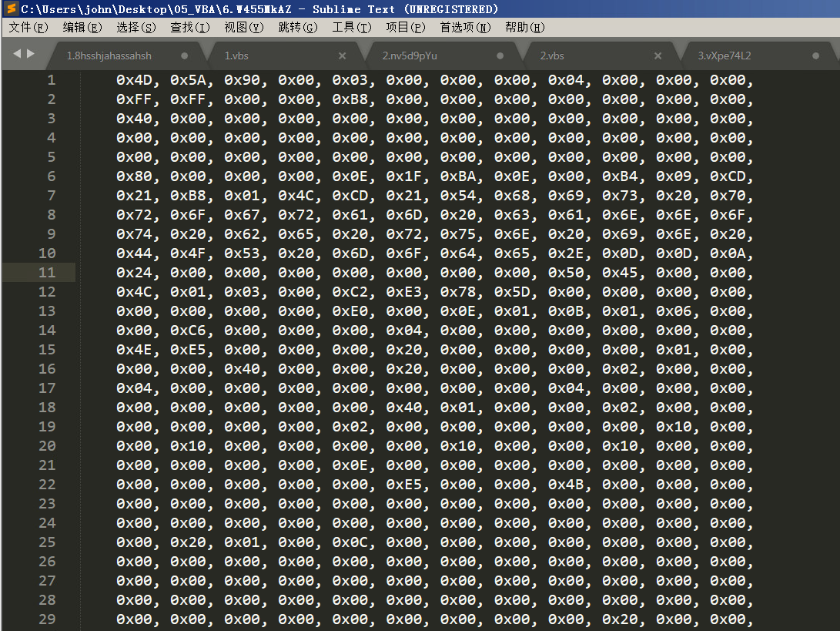This screenshot has width=840, height=631.
Task: Click line number 25 in gutter
Action: (x=47, y=542)
